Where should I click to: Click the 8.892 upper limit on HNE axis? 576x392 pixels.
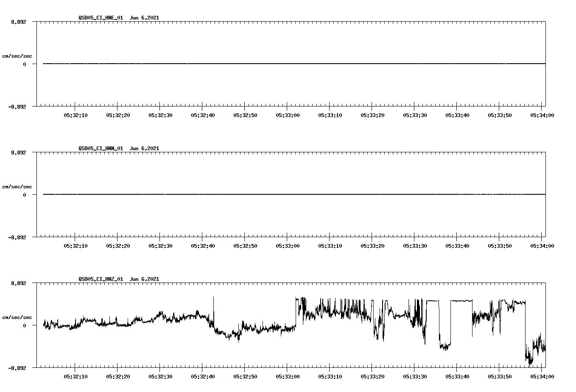pyautogui.click(x=19, y=22)
